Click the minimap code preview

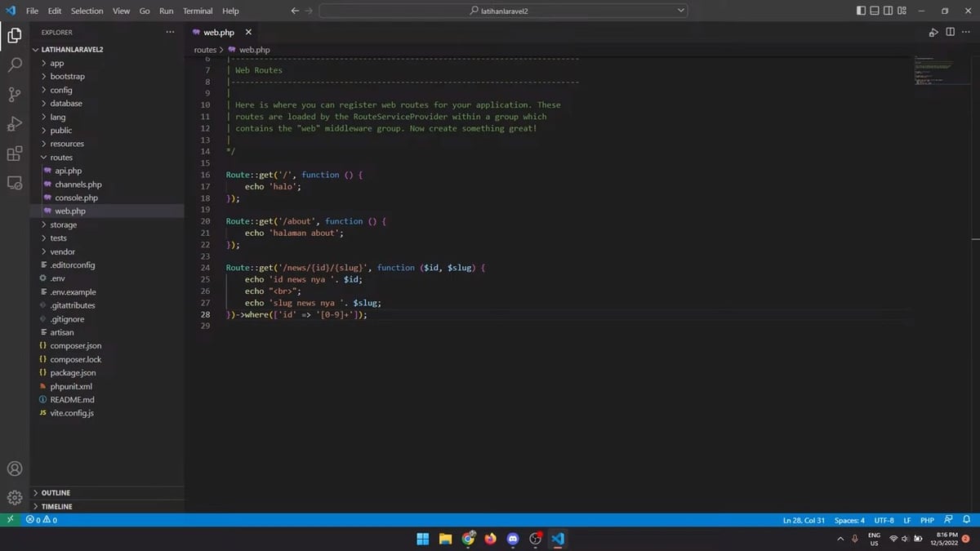933,72
